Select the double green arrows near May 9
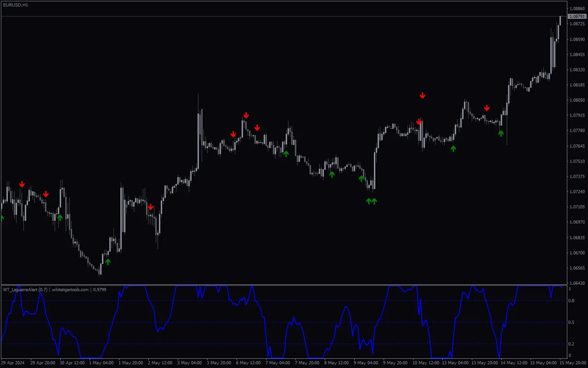The width and height of the screenshot is (588, 368). (371, 201)
